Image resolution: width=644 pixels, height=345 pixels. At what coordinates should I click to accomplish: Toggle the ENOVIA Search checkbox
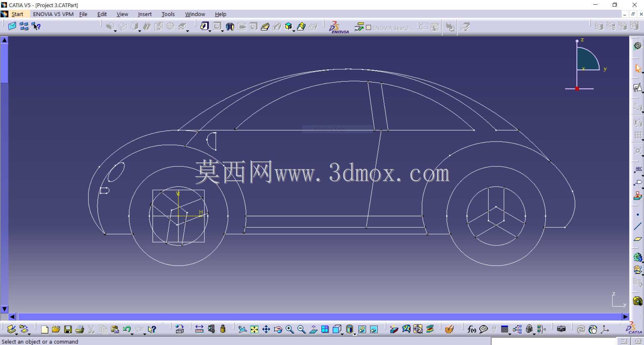point(368,28)
